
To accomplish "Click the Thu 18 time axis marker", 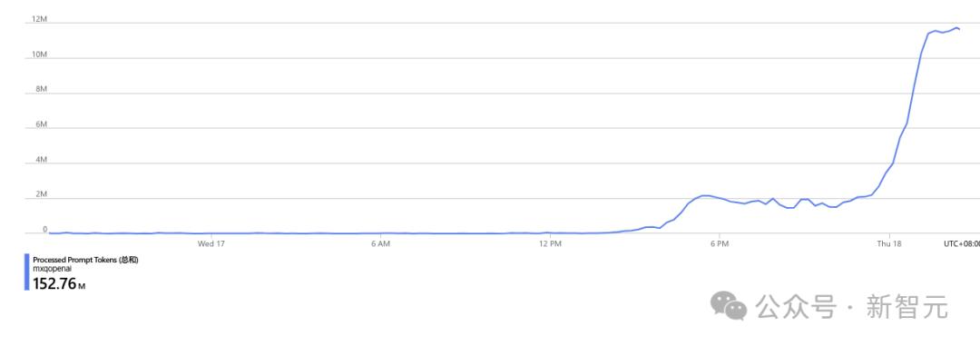I will point(888,243).
